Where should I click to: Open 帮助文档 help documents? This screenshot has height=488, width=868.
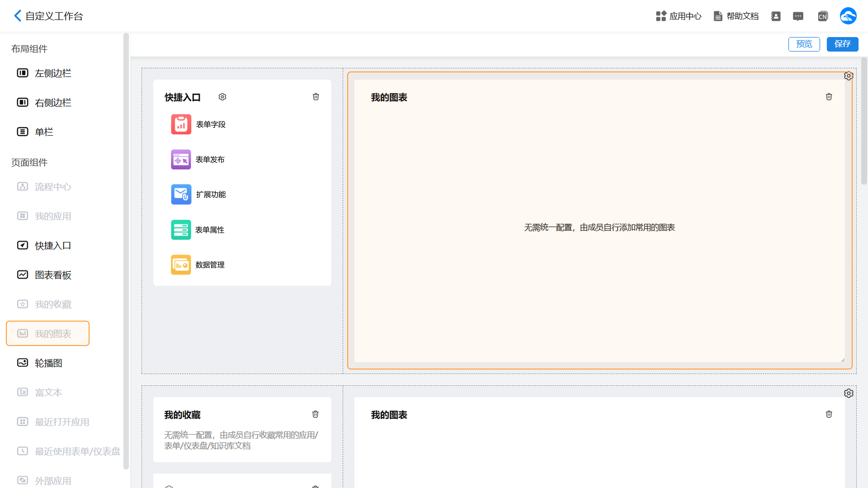point(736,16)
